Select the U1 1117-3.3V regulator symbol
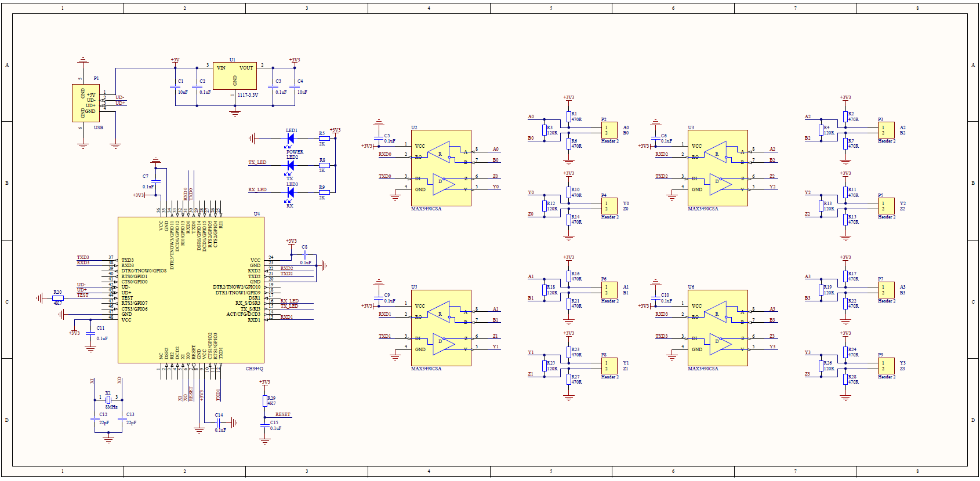980x481 pixels. pos(234,76)
